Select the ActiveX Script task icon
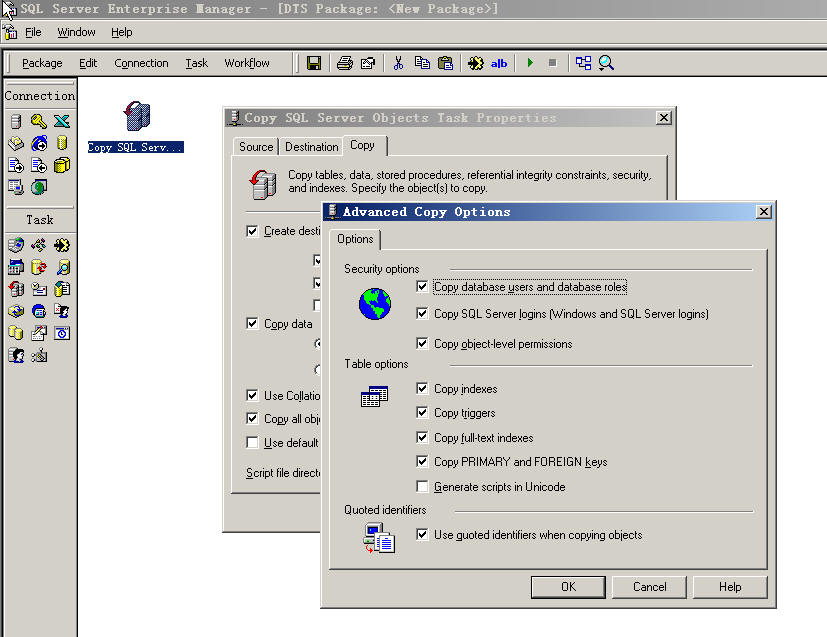The image size is (827, 637). click(39, 245)
